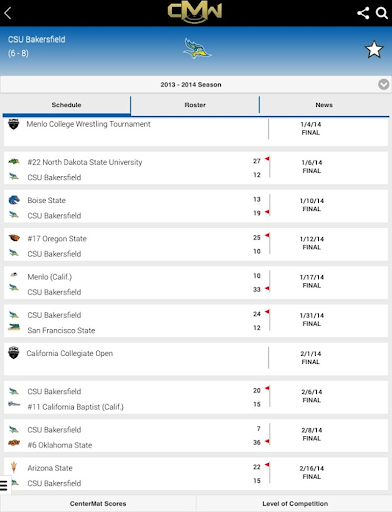Viewport: 392px width, 512px height.
Task: Tap CSU Bakersfield logo in Oklahoma State match
Action: (x=14, y=429)
